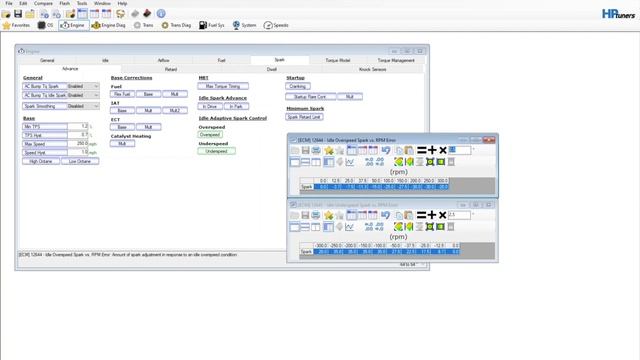Click undo arrow in Overspeed table window
The width and height of the screenshot is (640, 360).
tap(386, 151)
